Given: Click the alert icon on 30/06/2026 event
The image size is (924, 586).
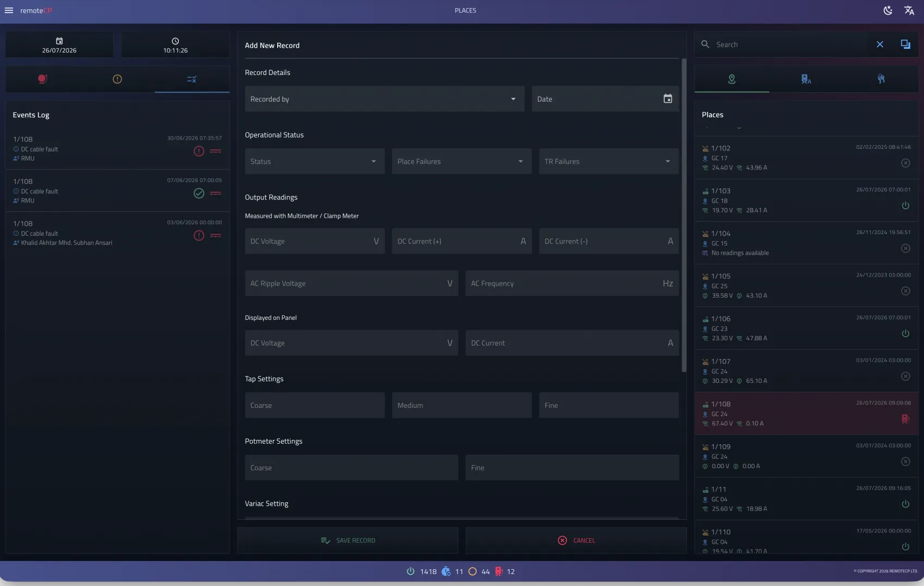Looking at the screenshot, I should [199, 151].
